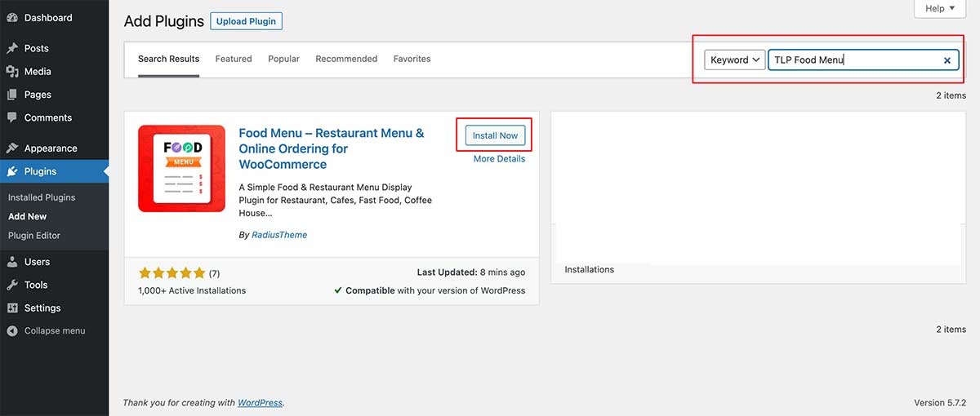The width and height of the screenshot is (980, 416).
Task: Click the plugin description paragraph
Action: (x=336, y=200)
